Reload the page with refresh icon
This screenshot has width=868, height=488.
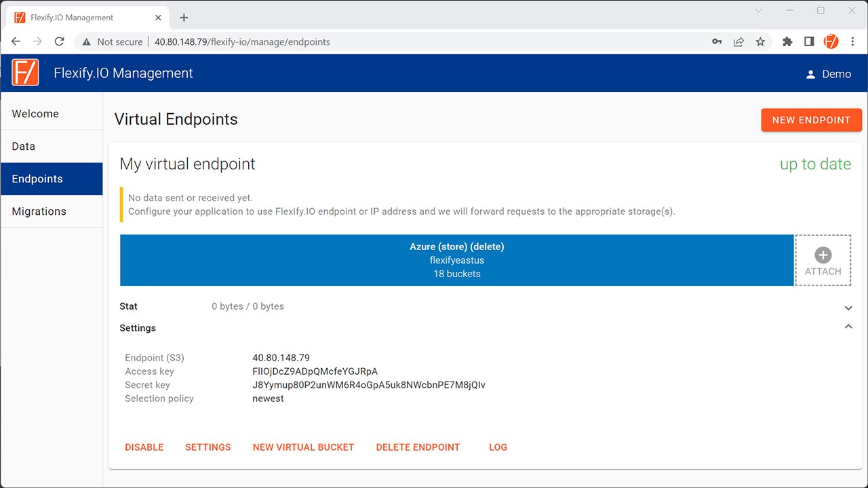pos(59,41)
